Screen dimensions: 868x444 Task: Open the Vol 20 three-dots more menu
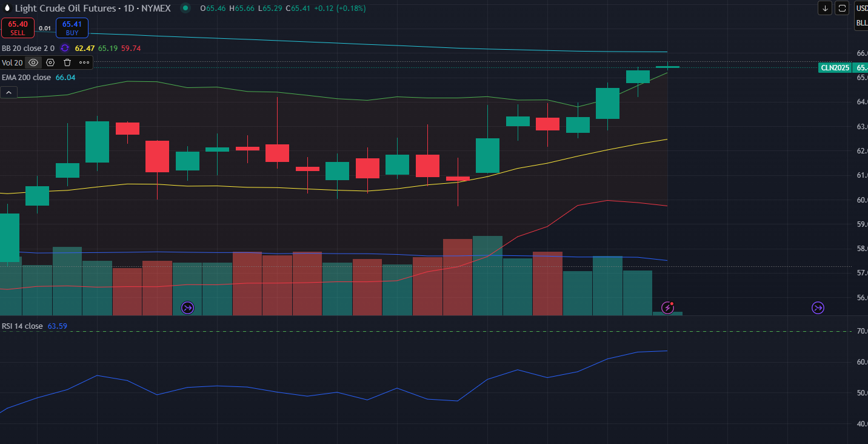coord(84,62)
